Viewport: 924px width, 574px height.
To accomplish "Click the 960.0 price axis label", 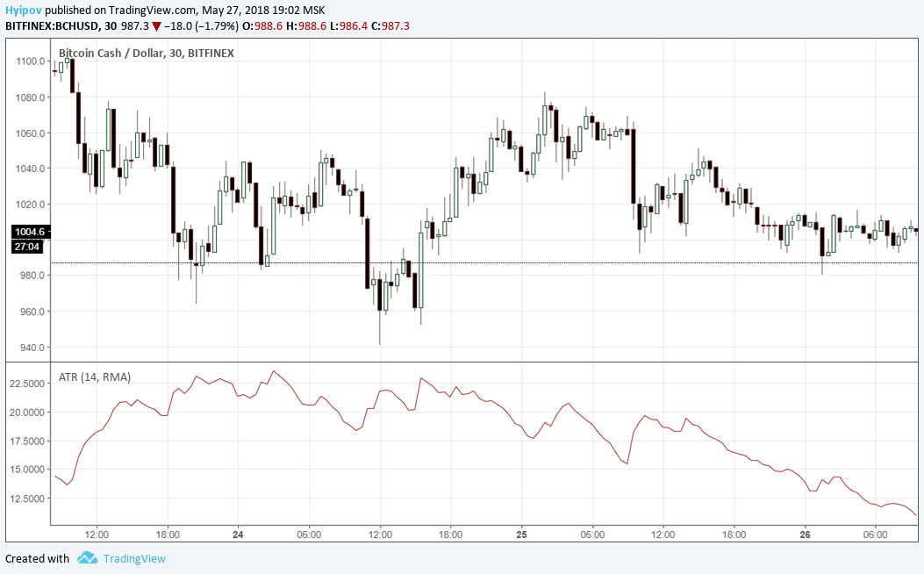I will pyautogui.click(x=32, y=312).
